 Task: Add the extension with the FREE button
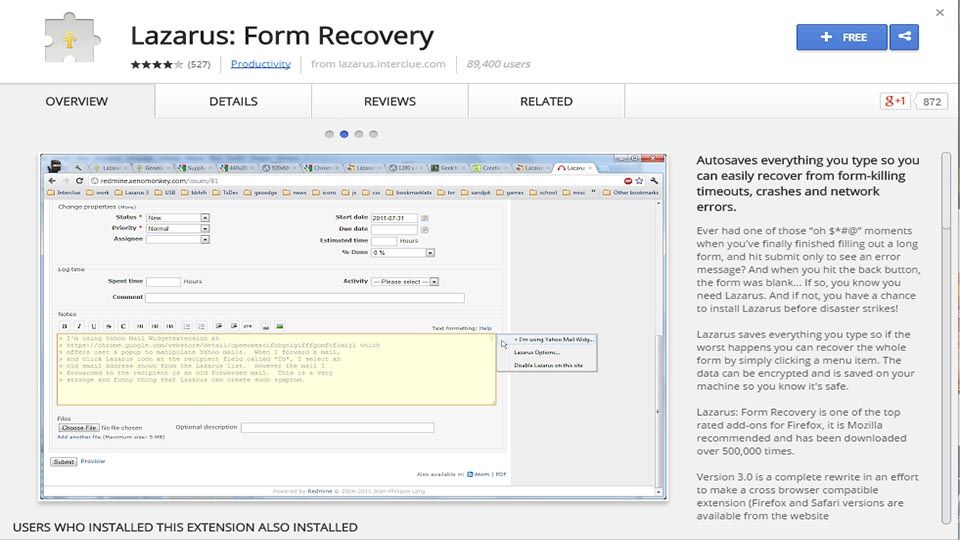pyautogui.click(x=842, y=37)
